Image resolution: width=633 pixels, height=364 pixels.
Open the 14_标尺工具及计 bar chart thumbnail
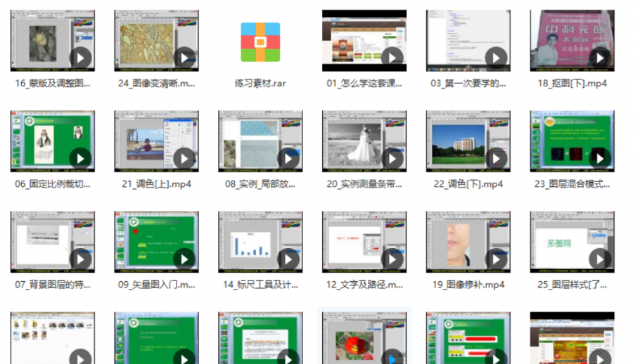(x=260, y=242)
